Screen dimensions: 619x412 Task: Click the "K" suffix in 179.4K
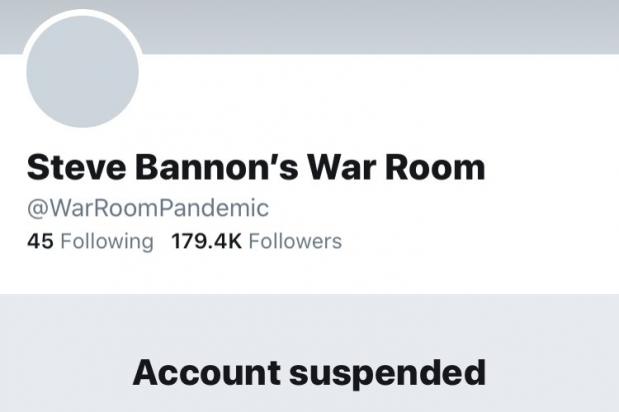click(x=235, y=241)
